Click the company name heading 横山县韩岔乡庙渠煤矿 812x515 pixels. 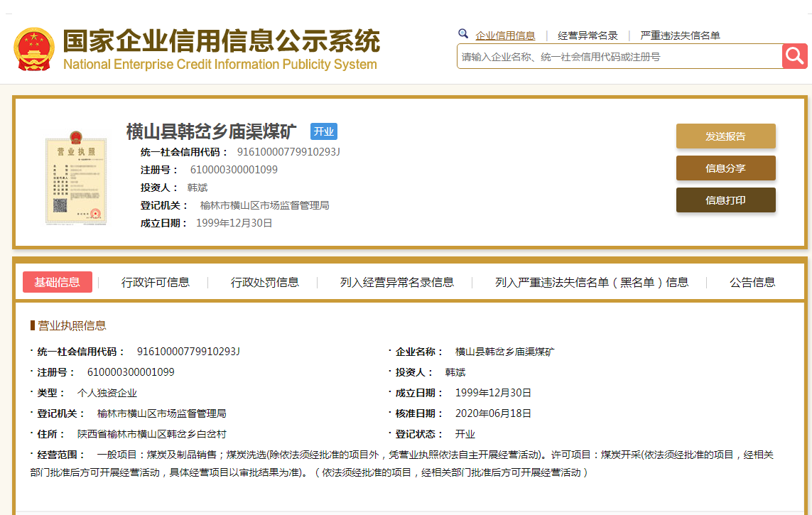click(212, 131)
